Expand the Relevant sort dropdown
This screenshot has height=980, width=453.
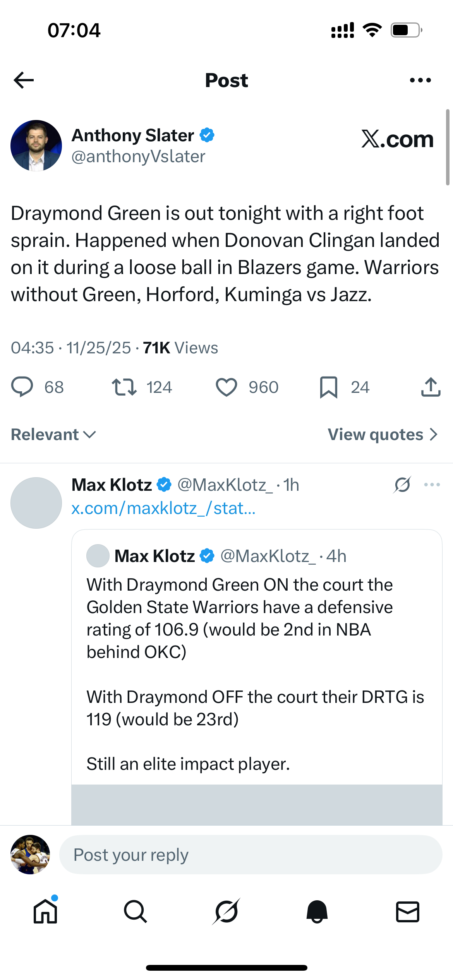(53, 435)
